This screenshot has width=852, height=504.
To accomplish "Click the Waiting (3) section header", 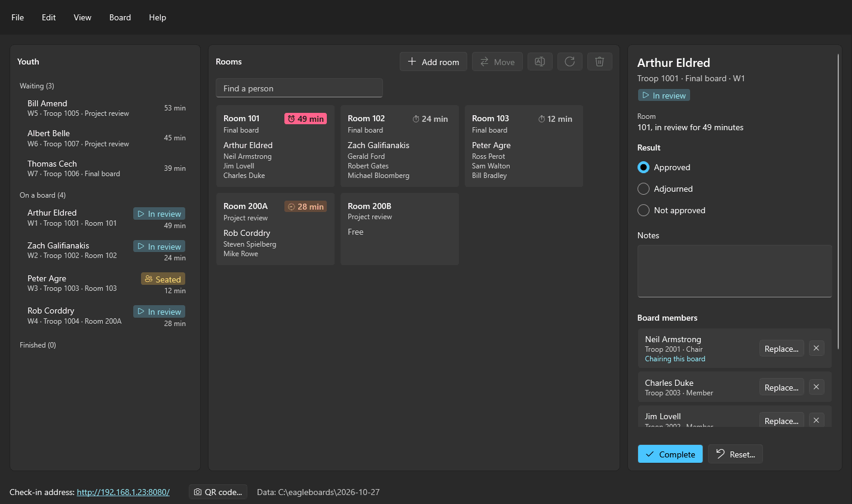I will (x=37, y=85).
